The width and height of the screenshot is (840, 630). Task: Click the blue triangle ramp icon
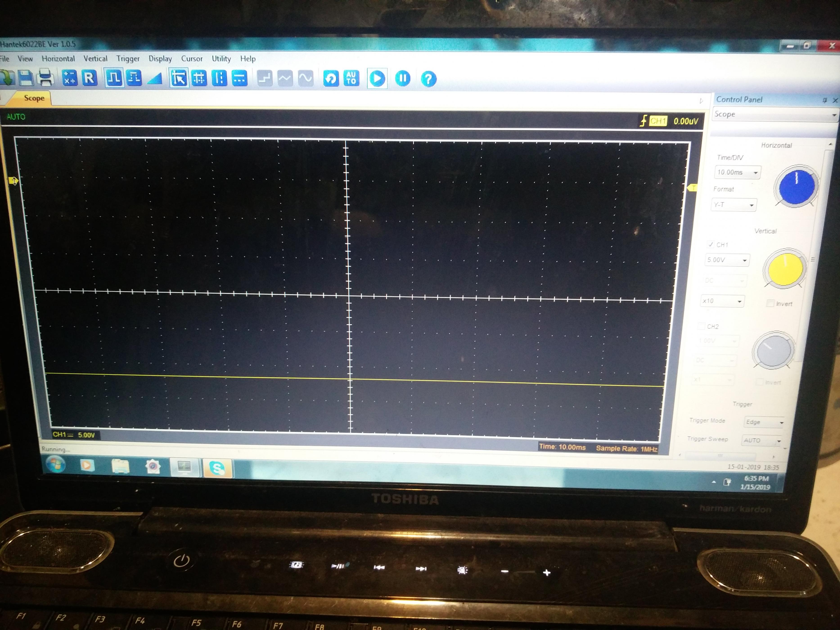click(155, 78)
